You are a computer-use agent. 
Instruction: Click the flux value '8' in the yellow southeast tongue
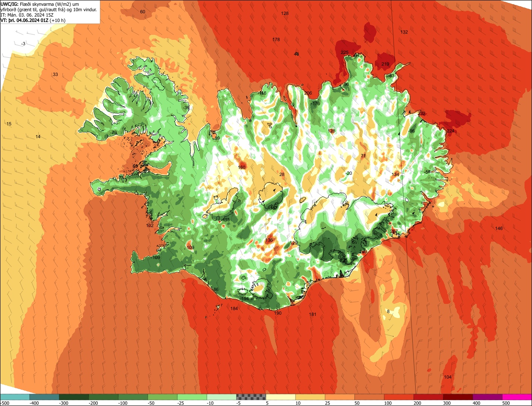tap(388, 311)
